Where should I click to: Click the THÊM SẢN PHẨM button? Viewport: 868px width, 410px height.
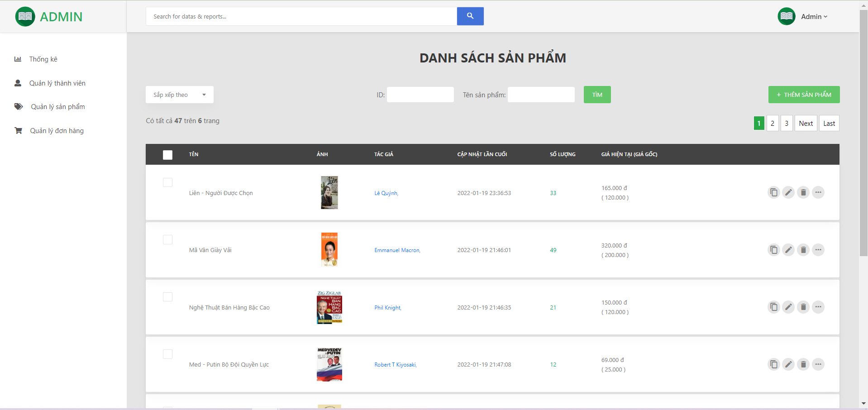[x=804, y=95]
